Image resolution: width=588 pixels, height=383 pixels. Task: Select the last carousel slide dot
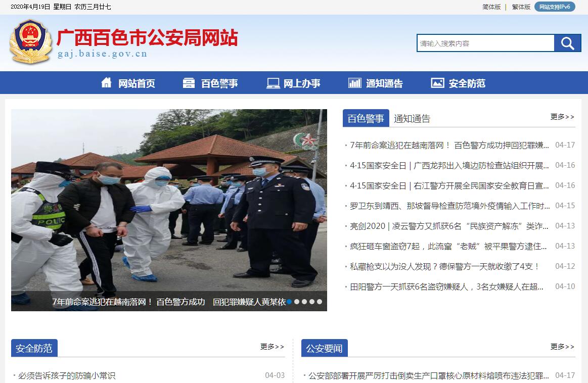click(x=320, y=302)
